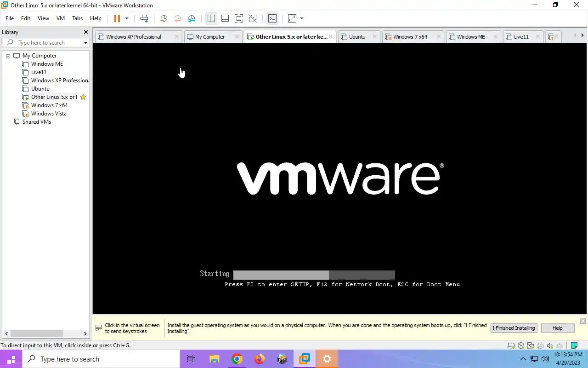Close the Windows XP Professional tab
Viewport: 588px width, 368px height.
(177, 37)
